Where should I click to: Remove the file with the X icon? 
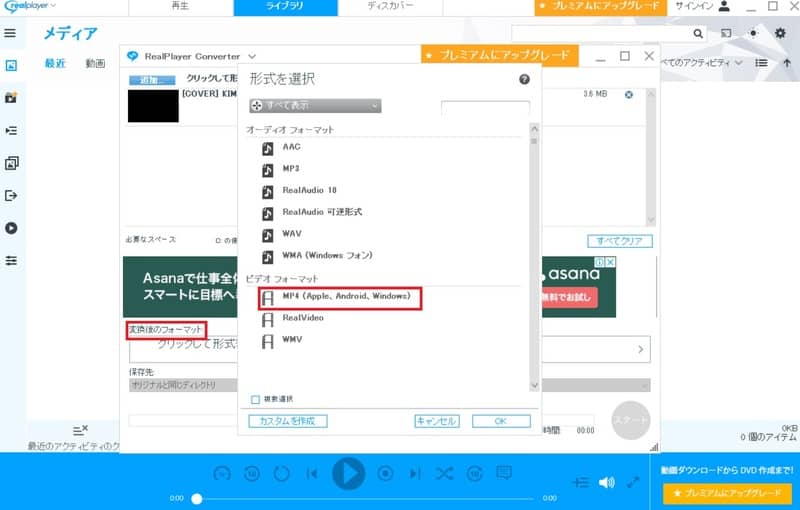629,94
